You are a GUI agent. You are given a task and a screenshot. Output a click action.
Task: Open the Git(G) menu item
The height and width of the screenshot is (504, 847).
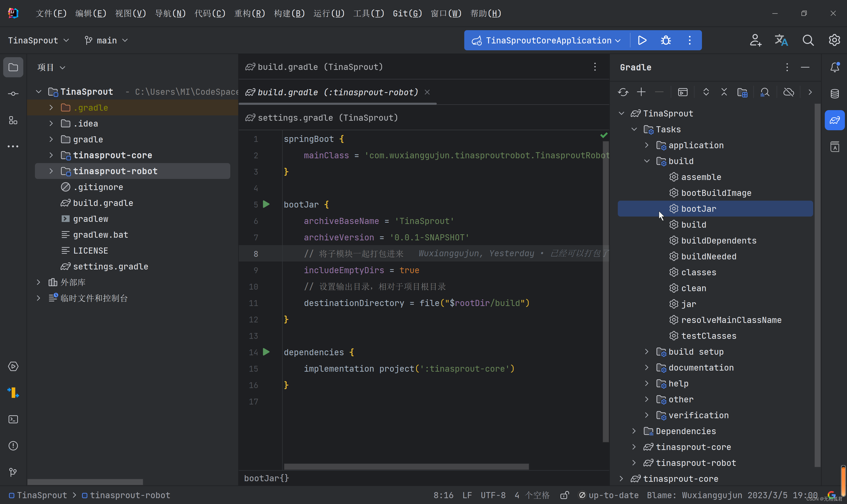pos(407,13)
